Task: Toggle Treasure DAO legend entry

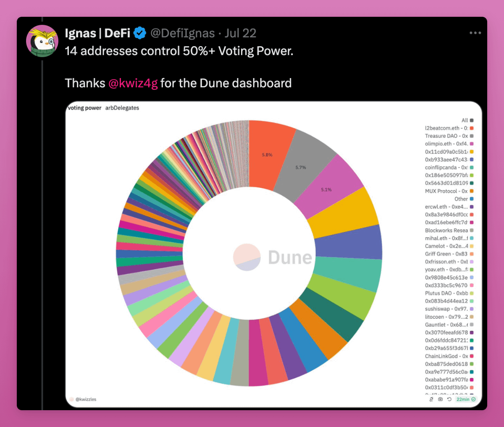Action: (449, 136)
